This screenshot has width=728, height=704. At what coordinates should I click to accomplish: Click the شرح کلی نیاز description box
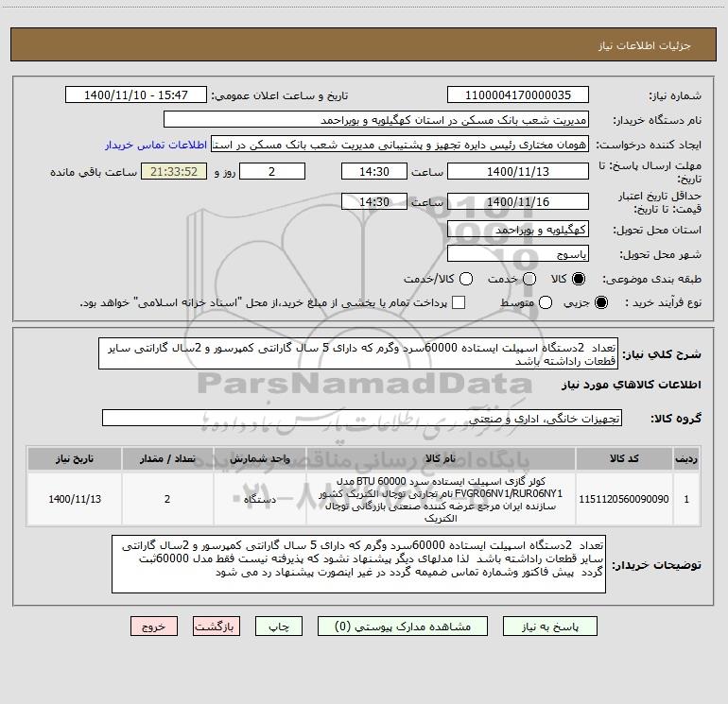click(358, 354)
